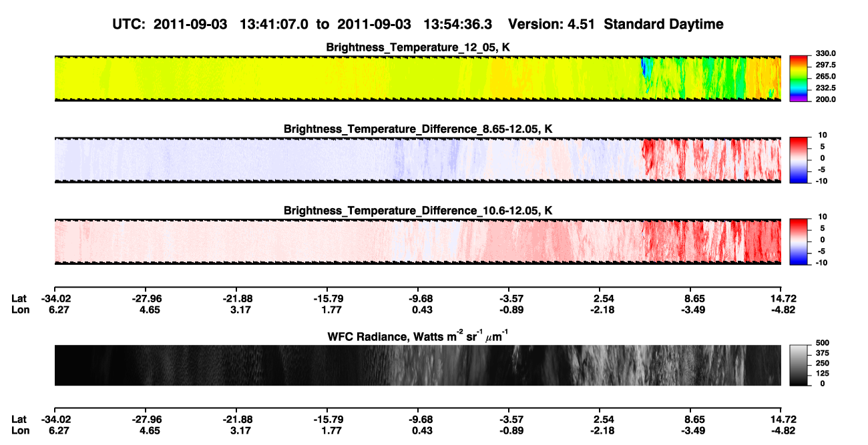
Task: Click the 375 label on the radiance colorbar
Action: coord(823,354)
